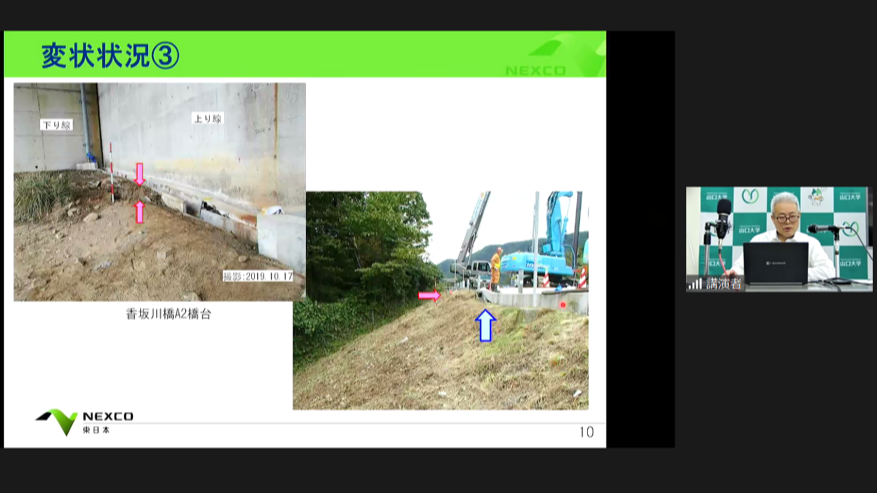Click the 撮影:2019.10.17 date stamp

click(x=259, y=275)
